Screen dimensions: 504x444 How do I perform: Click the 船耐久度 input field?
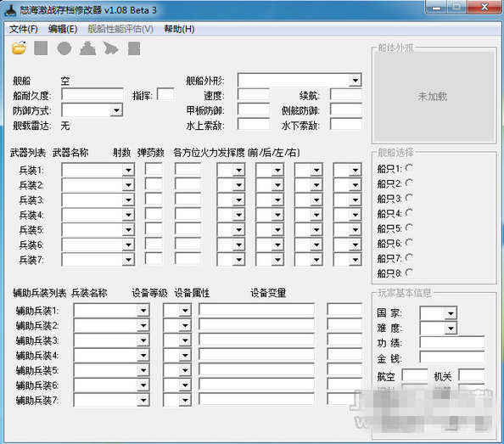pos(92,95)
